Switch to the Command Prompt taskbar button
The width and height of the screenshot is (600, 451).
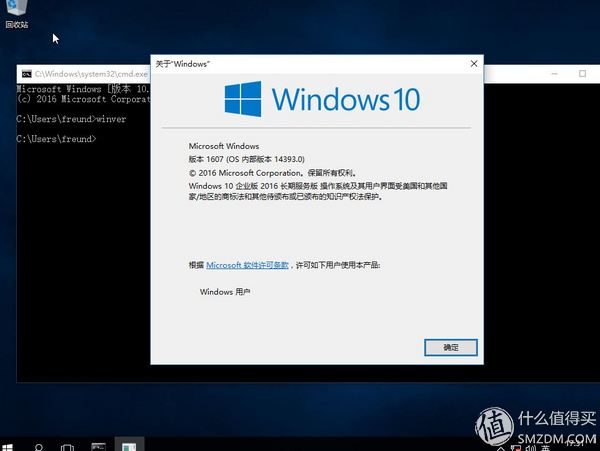coord(98,446)
